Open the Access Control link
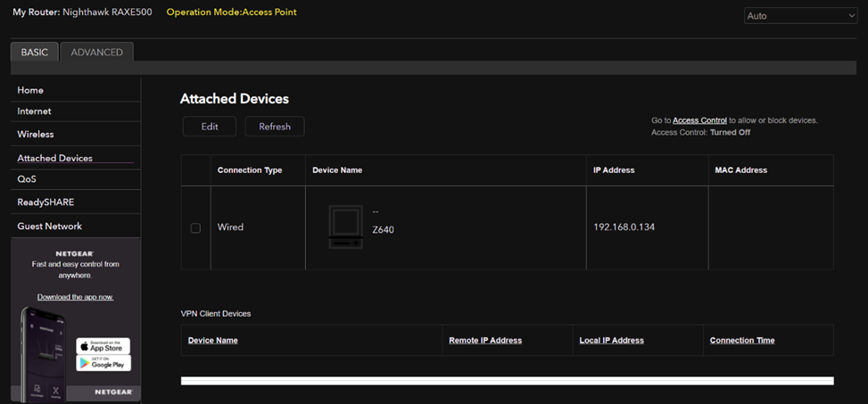This screenshot has width=868, height=404. (x=699, y=120)
